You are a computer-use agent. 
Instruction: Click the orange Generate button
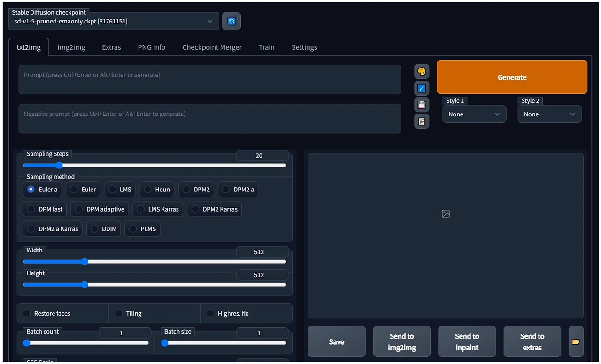point(512,77)
